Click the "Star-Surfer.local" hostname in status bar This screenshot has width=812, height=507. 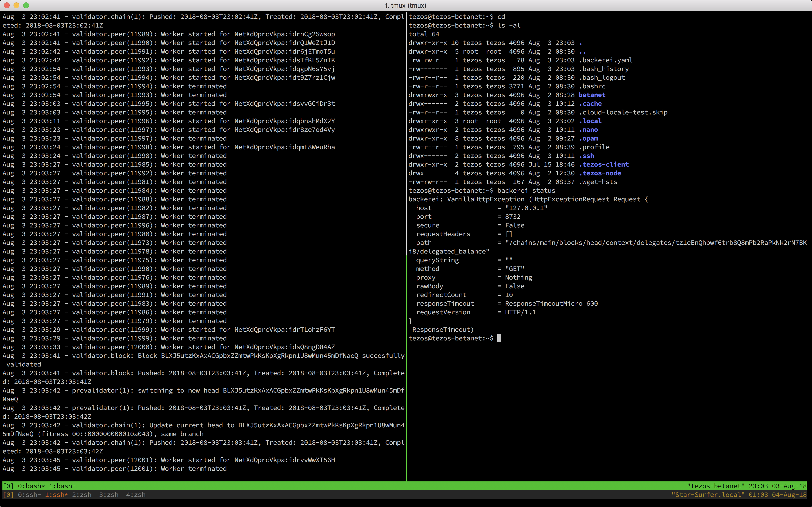click(708, 495)
